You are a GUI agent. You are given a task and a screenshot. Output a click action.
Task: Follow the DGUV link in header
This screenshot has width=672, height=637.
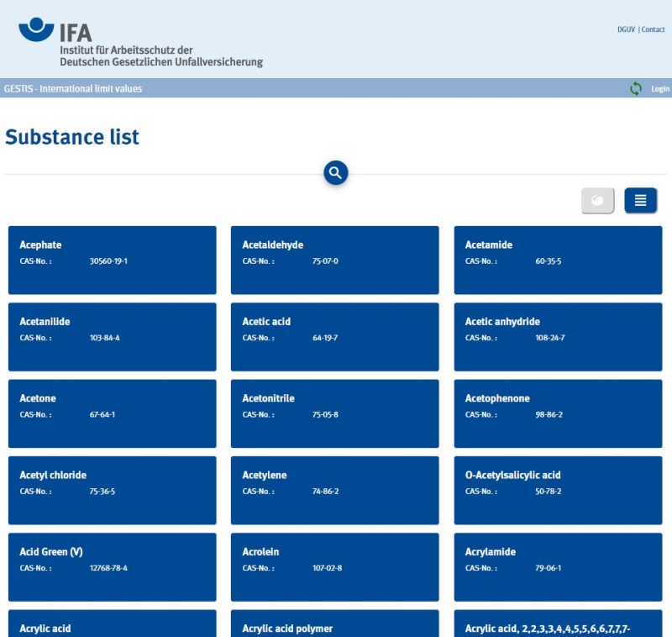pyautogui.click(x=626, y=29)
